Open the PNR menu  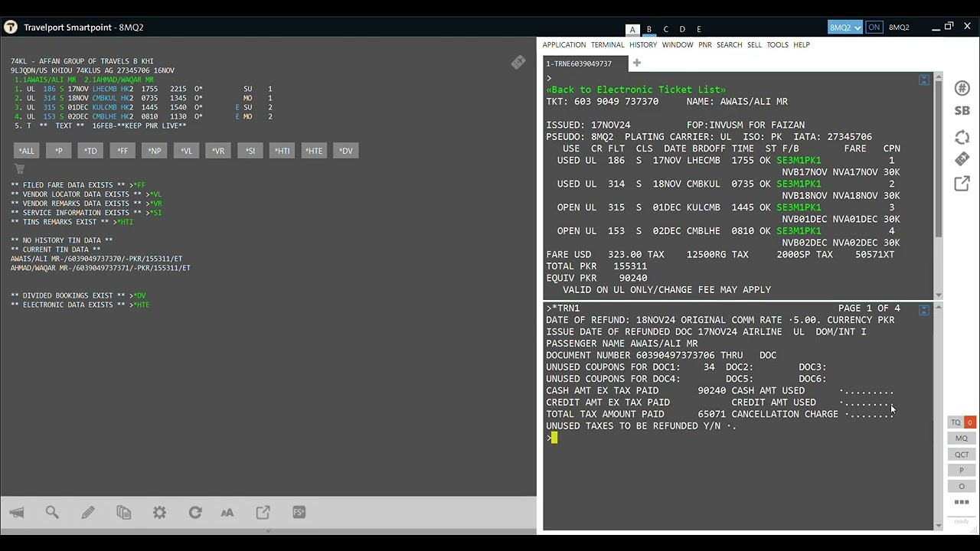705,45
